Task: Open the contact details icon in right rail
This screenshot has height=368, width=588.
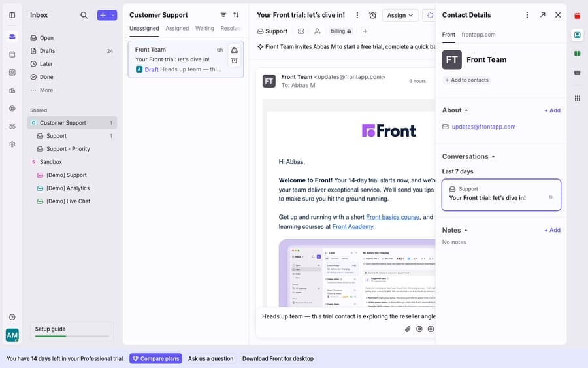Action: coord(578,35)
